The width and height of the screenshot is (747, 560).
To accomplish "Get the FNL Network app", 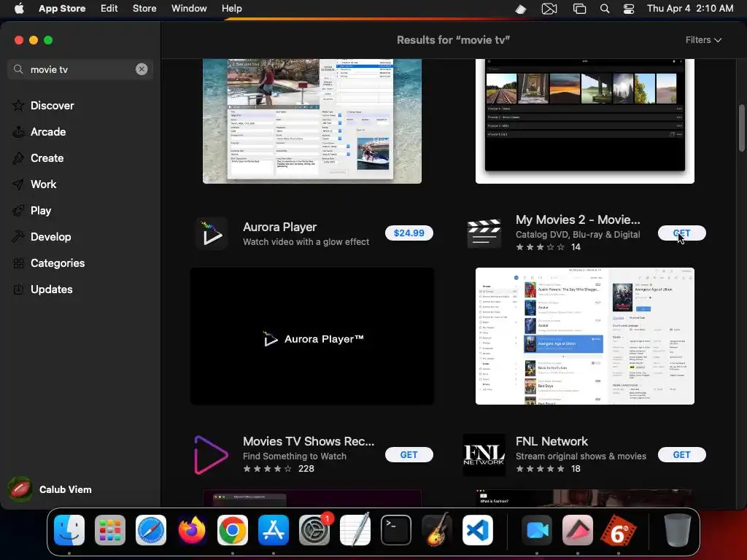I will tap(682, 455).
